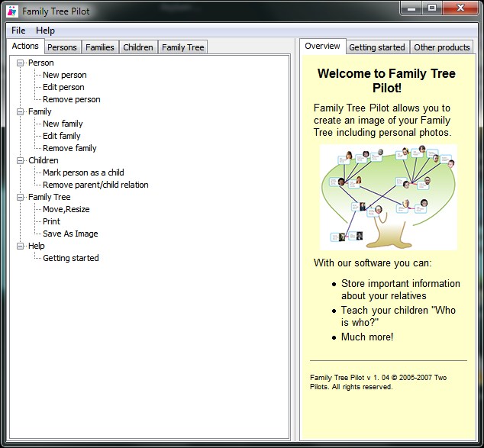Click the family tree illustration image

[389, 197]
